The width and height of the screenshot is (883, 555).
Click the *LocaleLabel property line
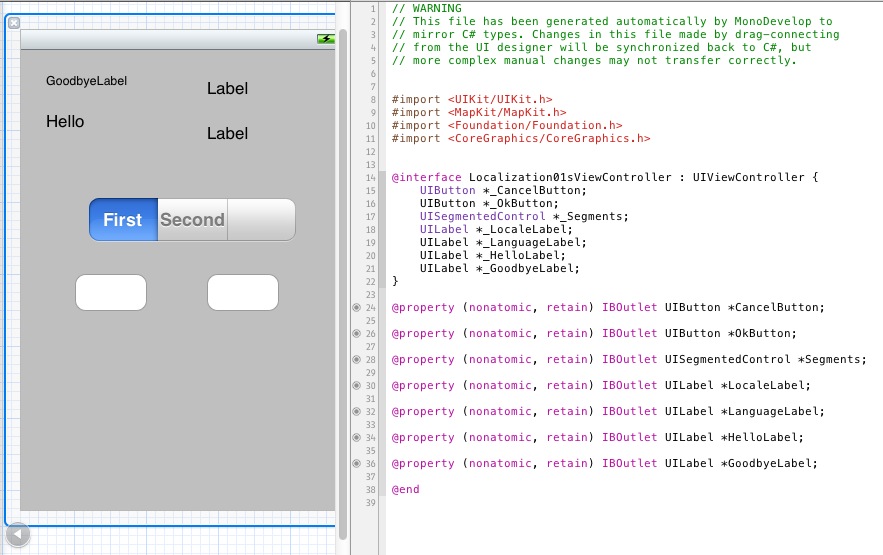[601, 386]
